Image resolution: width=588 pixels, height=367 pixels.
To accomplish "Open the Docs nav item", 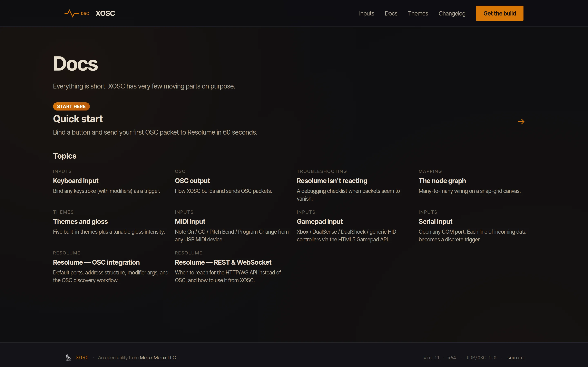I will tap(391, 14).
